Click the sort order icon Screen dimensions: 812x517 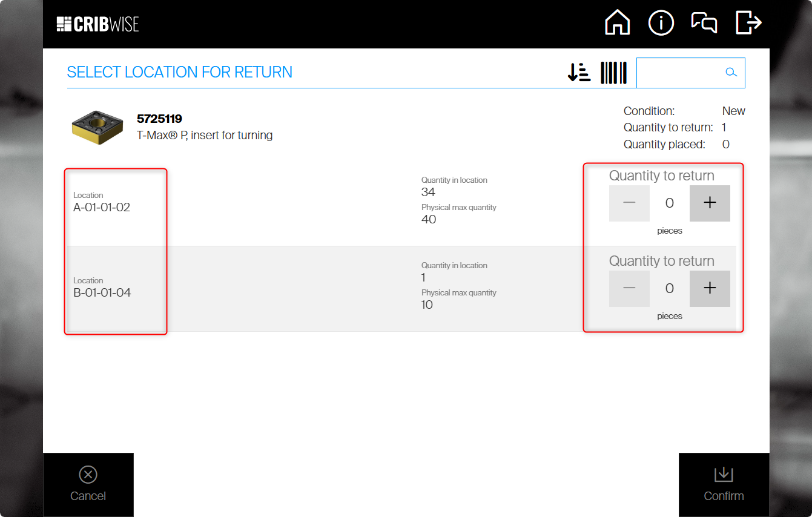pyautogui.click(x=579, y=73)
